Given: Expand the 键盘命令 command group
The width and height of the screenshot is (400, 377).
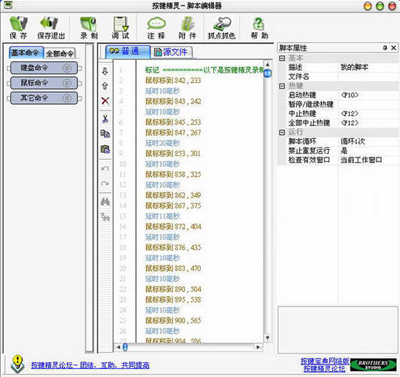Looking at the screenshot, I should (44, 68).
